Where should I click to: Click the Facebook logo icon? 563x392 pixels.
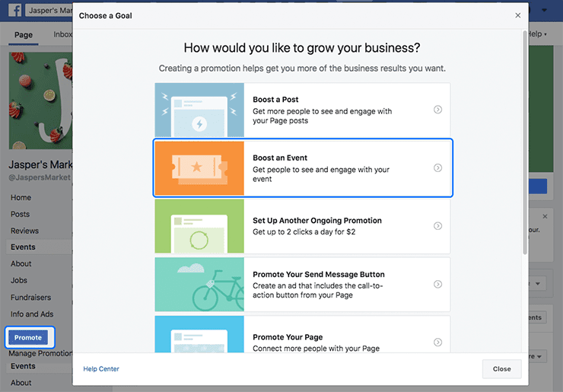[13, 11]
